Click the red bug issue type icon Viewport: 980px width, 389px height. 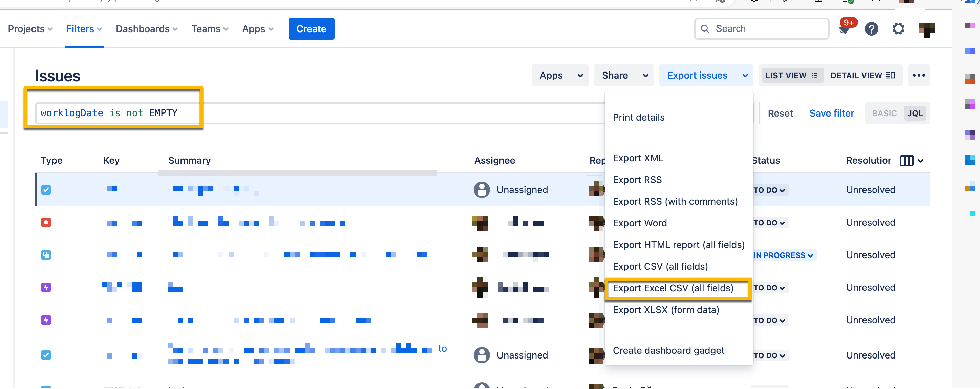click(x=46, y=222)
